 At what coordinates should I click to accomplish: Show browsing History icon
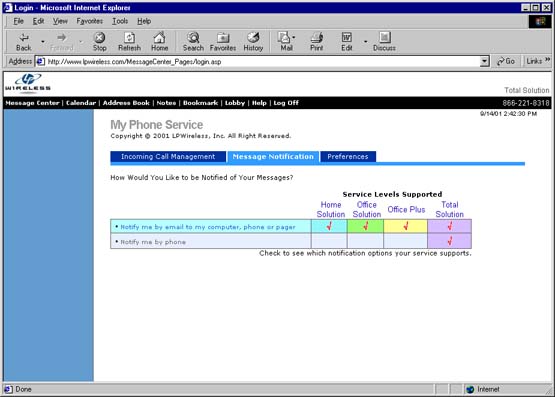[x=253, y=38]
